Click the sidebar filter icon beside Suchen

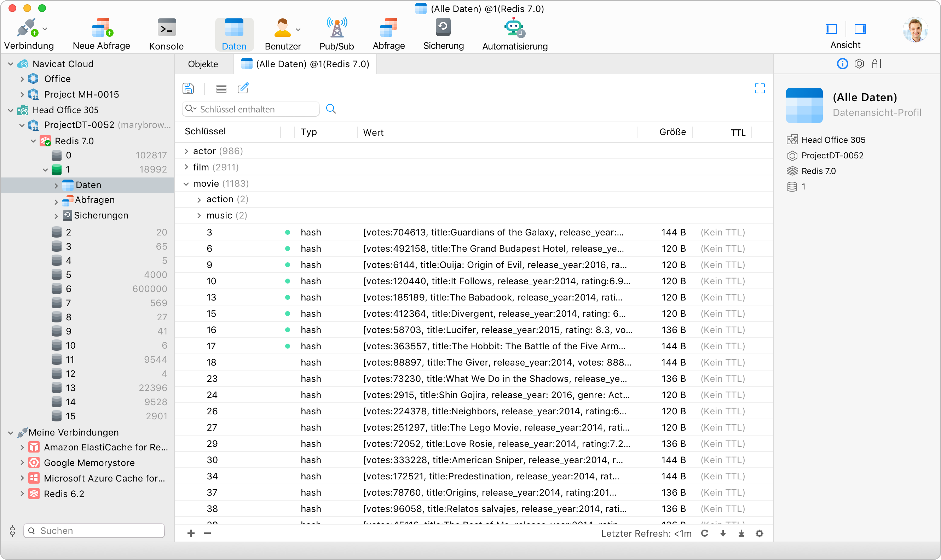coord(12,531)
